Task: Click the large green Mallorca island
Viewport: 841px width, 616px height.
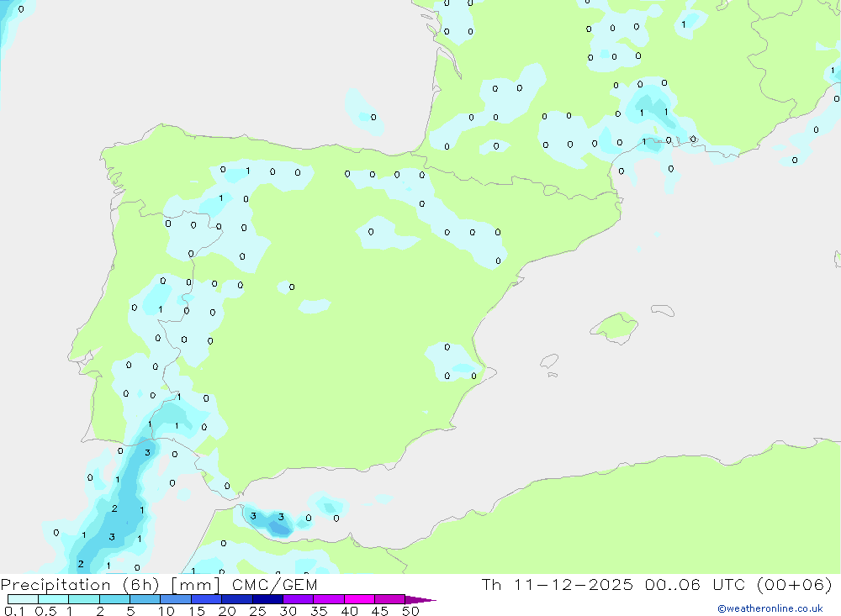Action: [x=616, y=327]
